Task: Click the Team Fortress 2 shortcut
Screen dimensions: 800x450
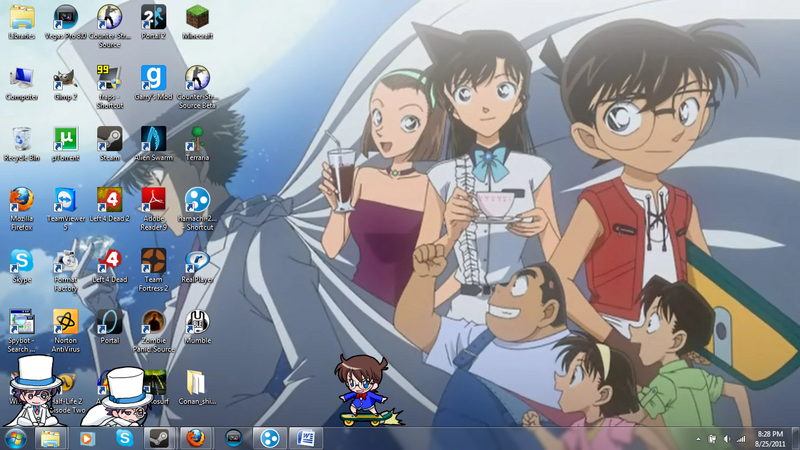Action: (x=153, y=262)
